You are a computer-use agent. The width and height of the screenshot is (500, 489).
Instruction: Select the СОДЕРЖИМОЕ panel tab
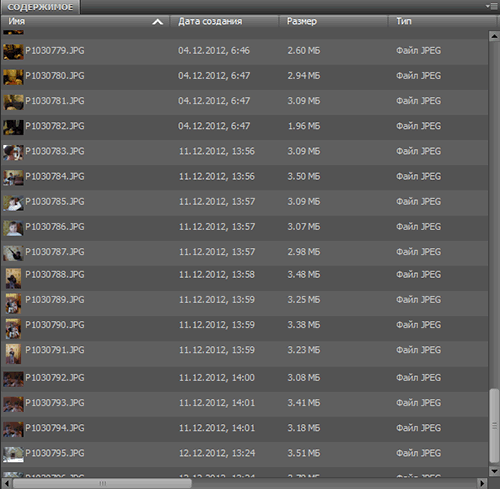[40, 7]
